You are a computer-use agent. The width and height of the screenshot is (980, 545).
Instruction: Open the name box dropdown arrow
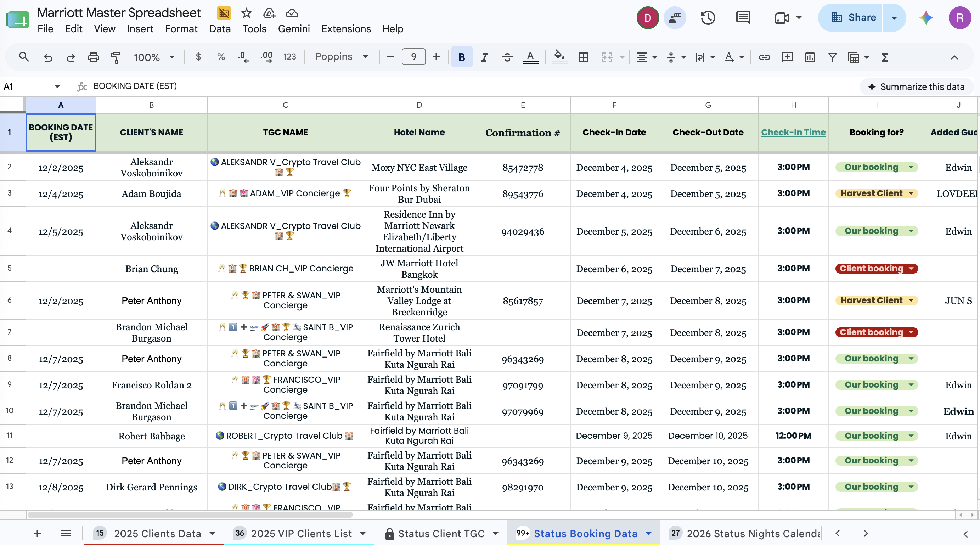(x=57, y=86)
